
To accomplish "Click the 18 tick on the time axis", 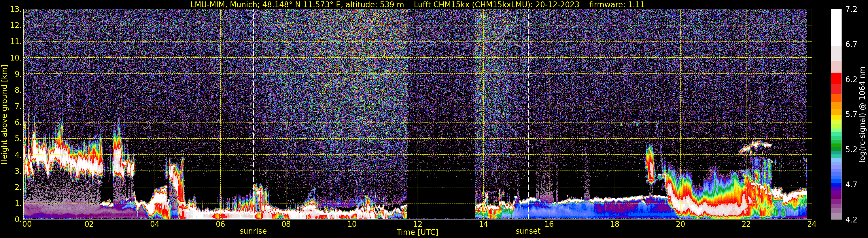I will coord(614,224).
